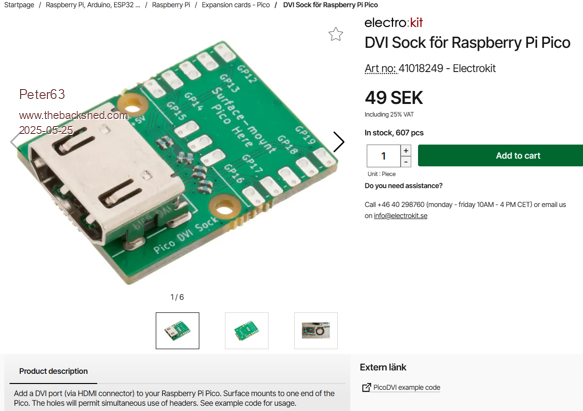Open PicoDVI example code link
The image size is (583, 411).
click(407, 388)
